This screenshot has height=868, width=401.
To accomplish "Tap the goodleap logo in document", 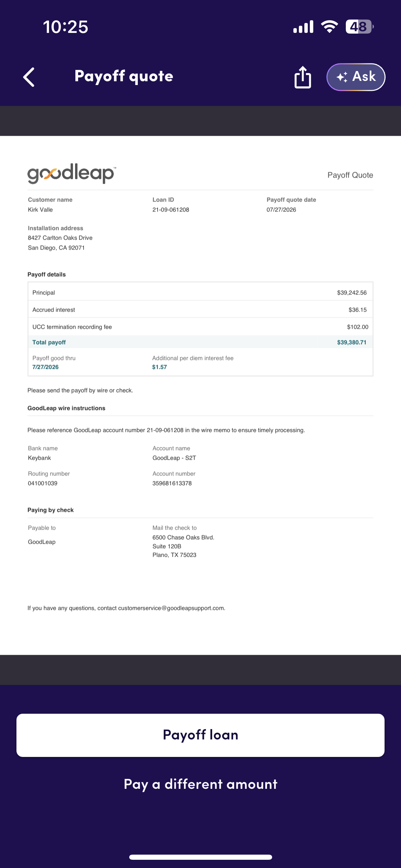I will click(72, 173).
